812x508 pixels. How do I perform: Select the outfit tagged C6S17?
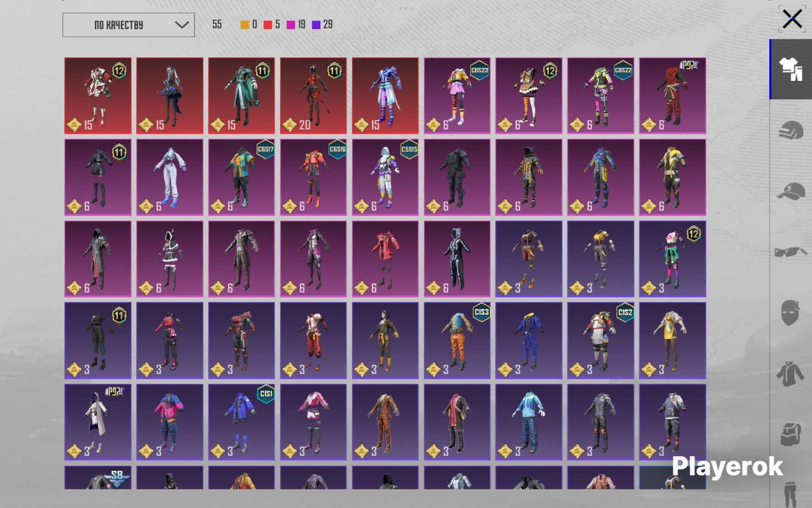[242, 177]
